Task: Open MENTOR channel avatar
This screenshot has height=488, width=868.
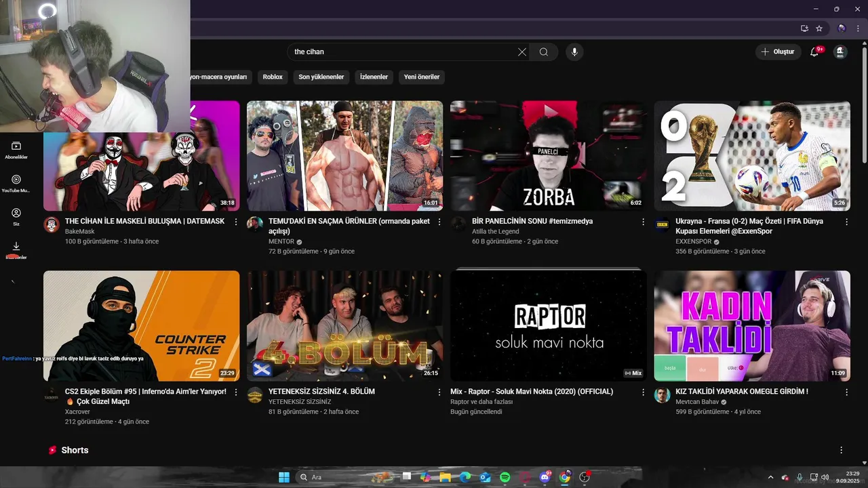Action: (255, 225)
